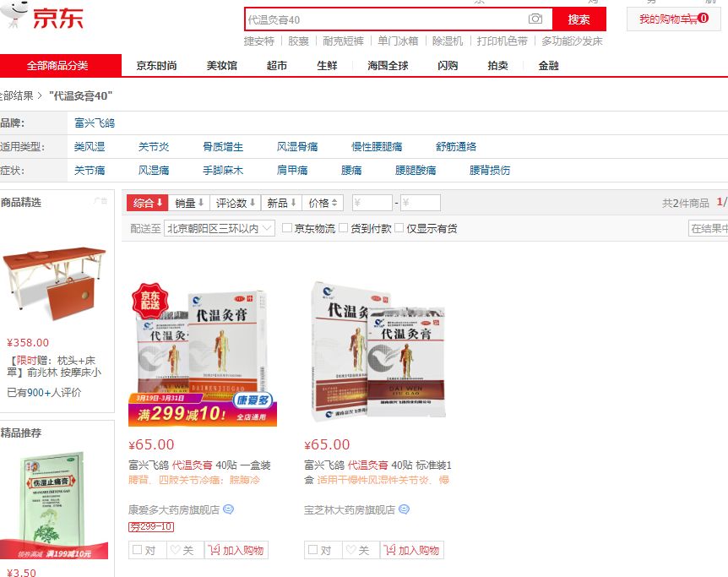Viewport: 728px width, 577px height.
Task: Open 宝芝林 代温灸膏 product image
Action: [x=378, y=351]
